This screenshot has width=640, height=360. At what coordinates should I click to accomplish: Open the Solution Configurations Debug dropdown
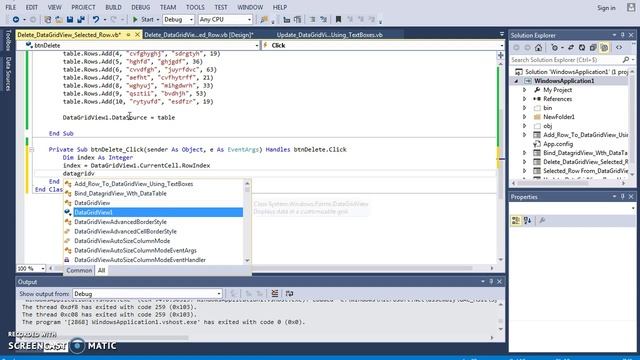click(x=178, y=19)
